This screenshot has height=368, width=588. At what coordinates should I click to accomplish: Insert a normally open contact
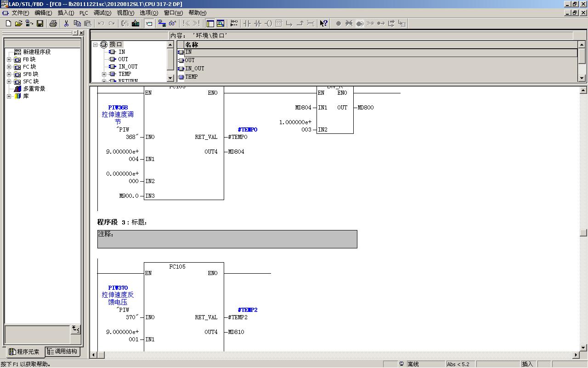click(x=247, y=23)
